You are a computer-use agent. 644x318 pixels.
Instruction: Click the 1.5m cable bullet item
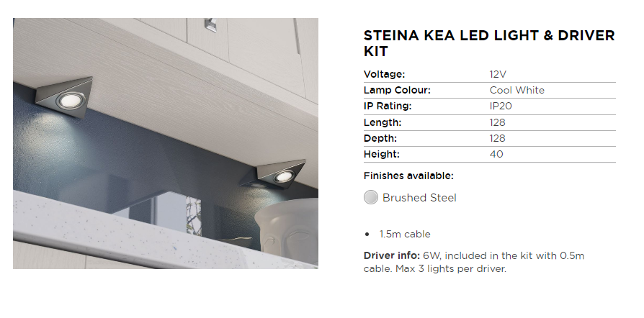(x=405, y=235)
